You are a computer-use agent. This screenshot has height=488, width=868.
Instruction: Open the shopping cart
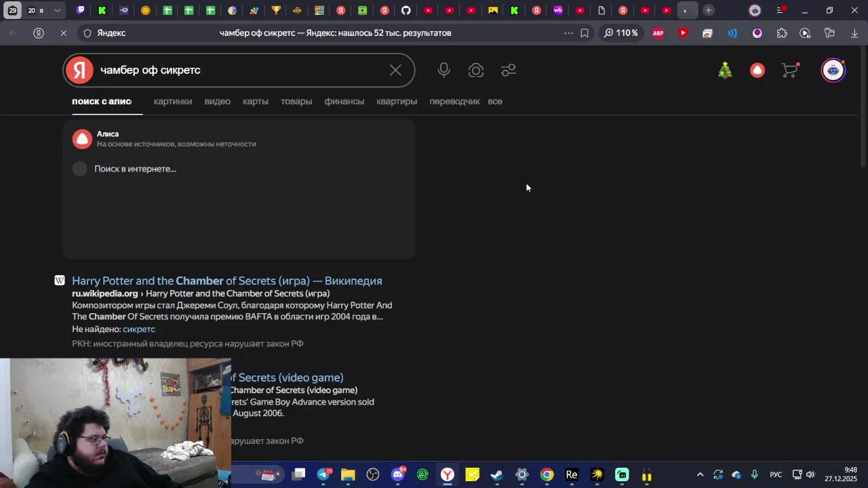pyautogui.click(x=790, y=70)
